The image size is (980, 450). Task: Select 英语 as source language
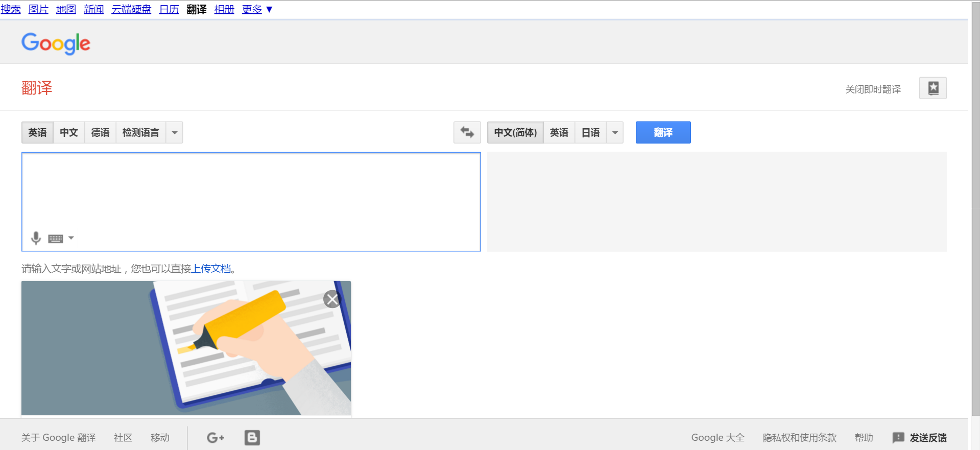click(x=37, y=132)
